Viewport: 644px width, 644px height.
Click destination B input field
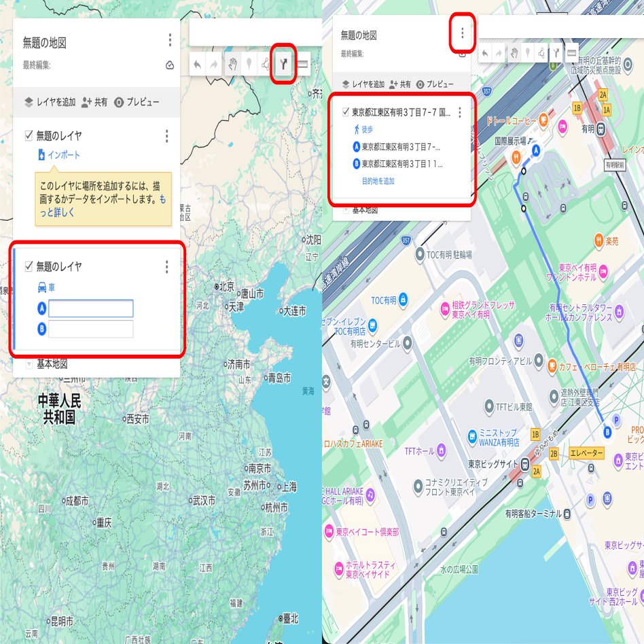(91, 329)
